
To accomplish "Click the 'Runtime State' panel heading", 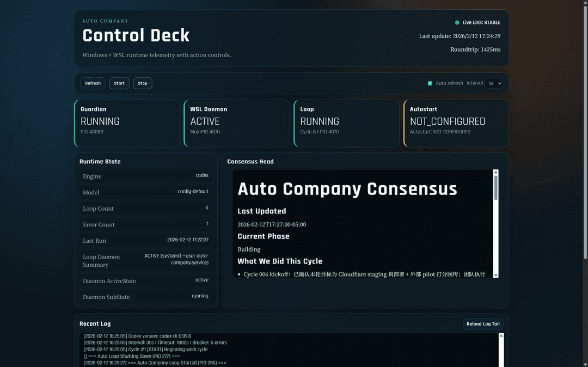I will (x=100, y=162).
